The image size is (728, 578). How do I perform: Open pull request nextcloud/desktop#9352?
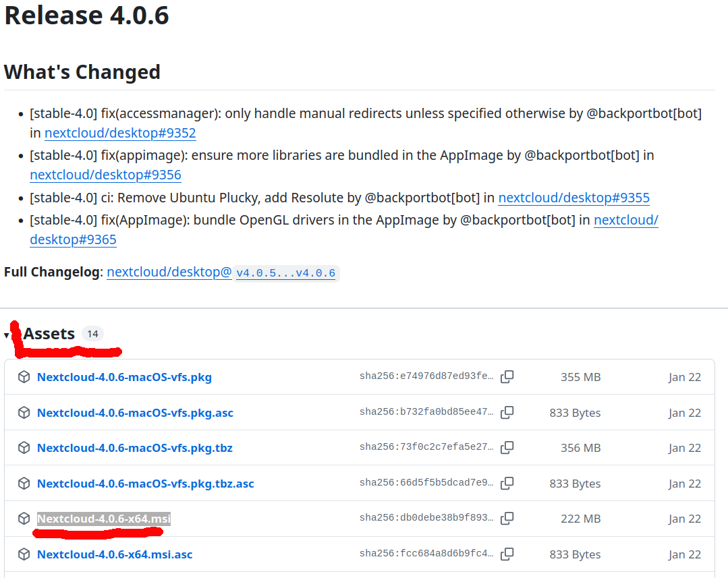tap(120, 133)
